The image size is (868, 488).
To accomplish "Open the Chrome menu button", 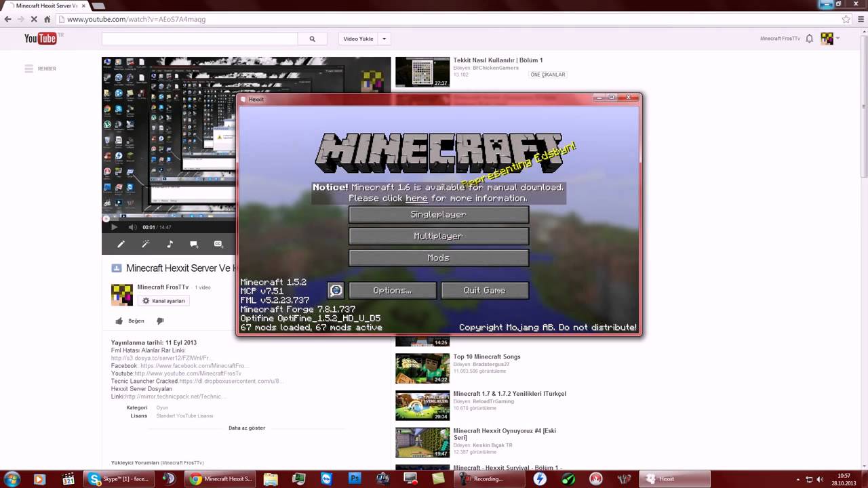I will click(x=860, y=19).
